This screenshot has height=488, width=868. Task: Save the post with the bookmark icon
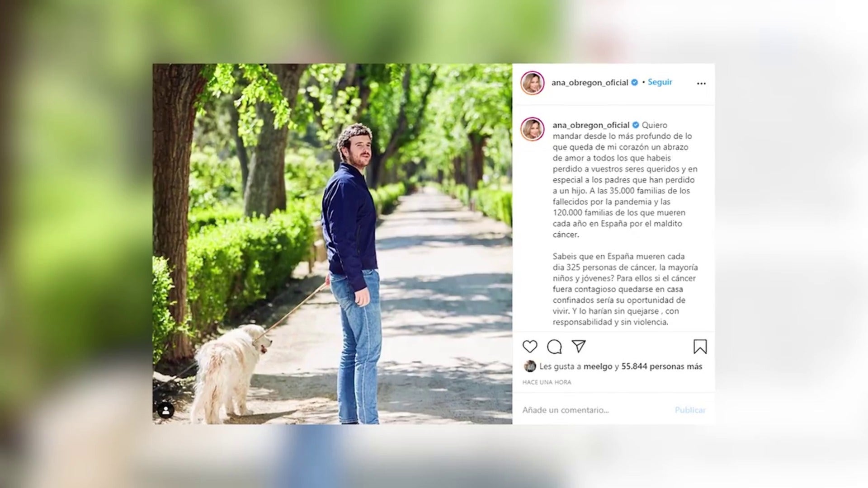point(700,347)
